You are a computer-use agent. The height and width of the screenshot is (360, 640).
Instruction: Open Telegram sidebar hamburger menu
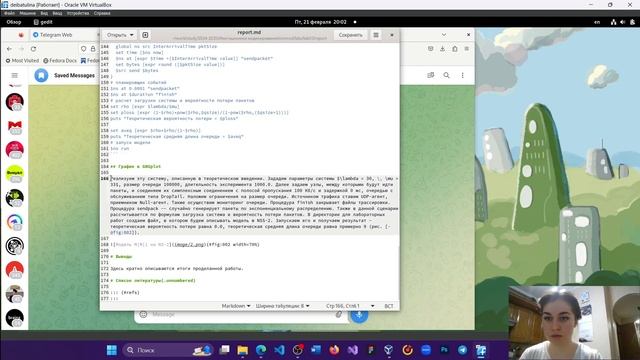(15, 76)
